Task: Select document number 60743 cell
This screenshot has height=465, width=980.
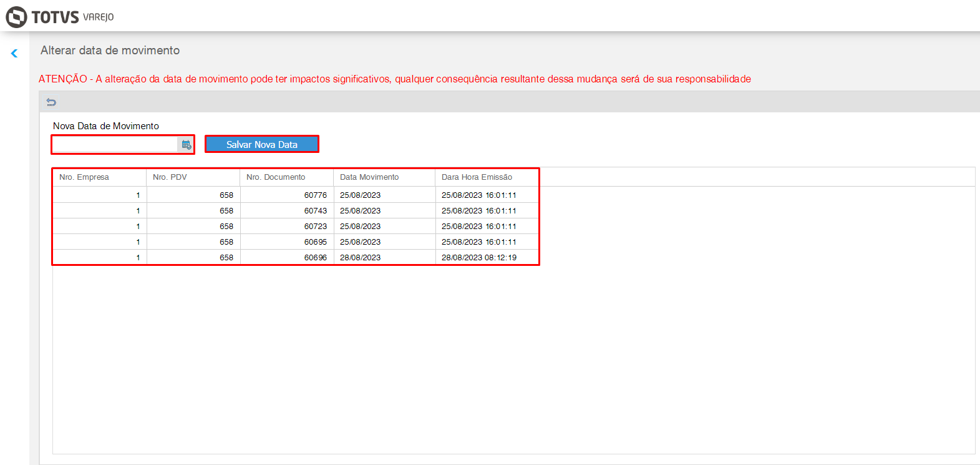Action: pos(287,210)
